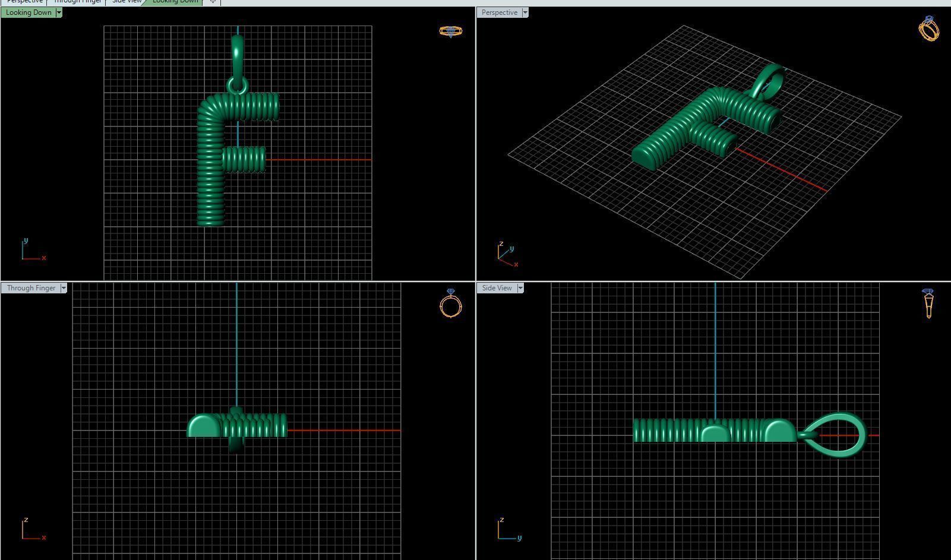Image resolution: width=951 pixels, height=560 pixels.
Task: Switch to the Through Finger tab at top
Action: click(77, 2)
